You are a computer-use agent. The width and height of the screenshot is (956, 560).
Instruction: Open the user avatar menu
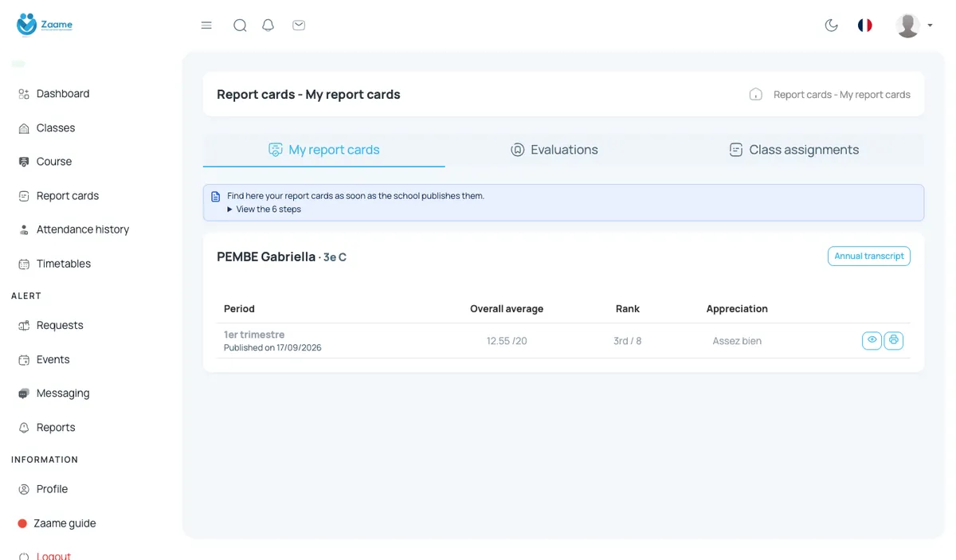coord(914,25)
